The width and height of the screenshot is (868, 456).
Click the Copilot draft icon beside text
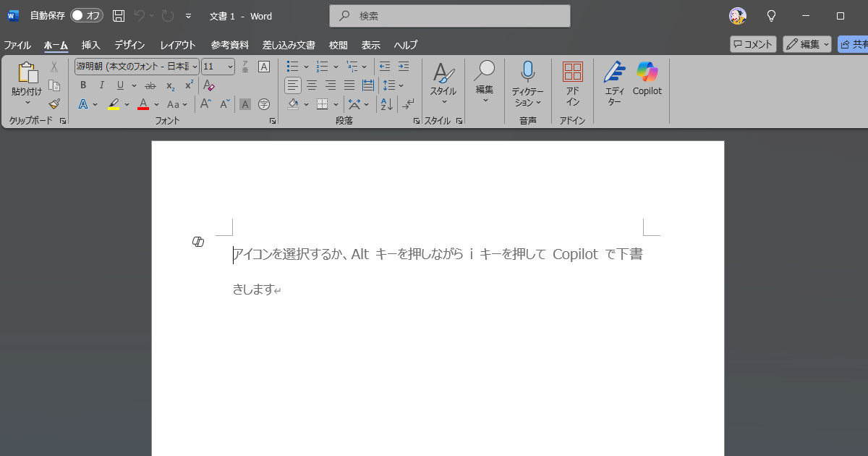tap(198, 242)
